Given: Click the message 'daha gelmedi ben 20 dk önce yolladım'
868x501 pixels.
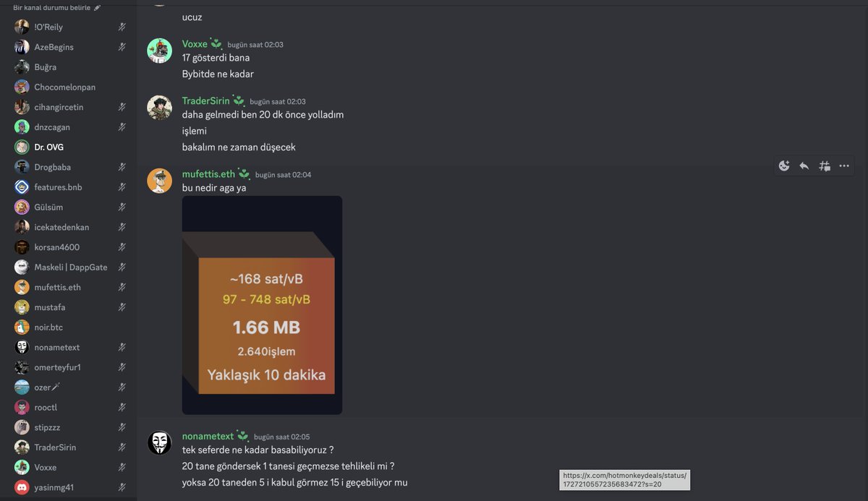Looking at the screenshot, I should point(263,115).
